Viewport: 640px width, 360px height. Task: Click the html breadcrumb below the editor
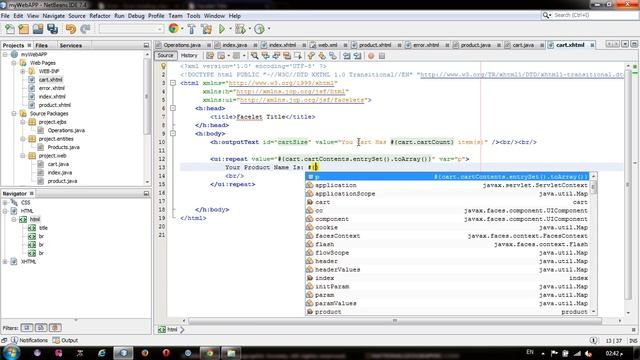[168, 329]
